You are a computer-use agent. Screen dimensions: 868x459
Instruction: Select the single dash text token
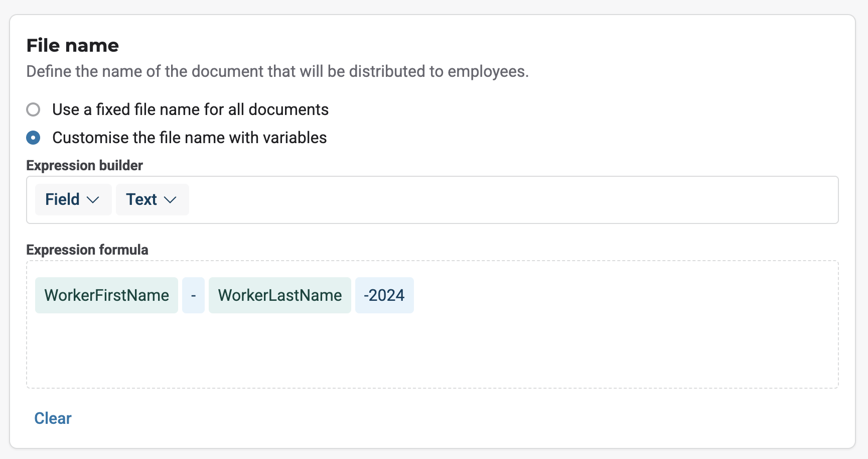[x=193, y=295]
